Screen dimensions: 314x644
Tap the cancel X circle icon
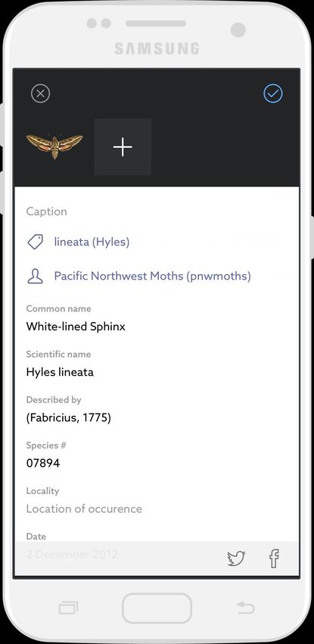pos(41,94)
